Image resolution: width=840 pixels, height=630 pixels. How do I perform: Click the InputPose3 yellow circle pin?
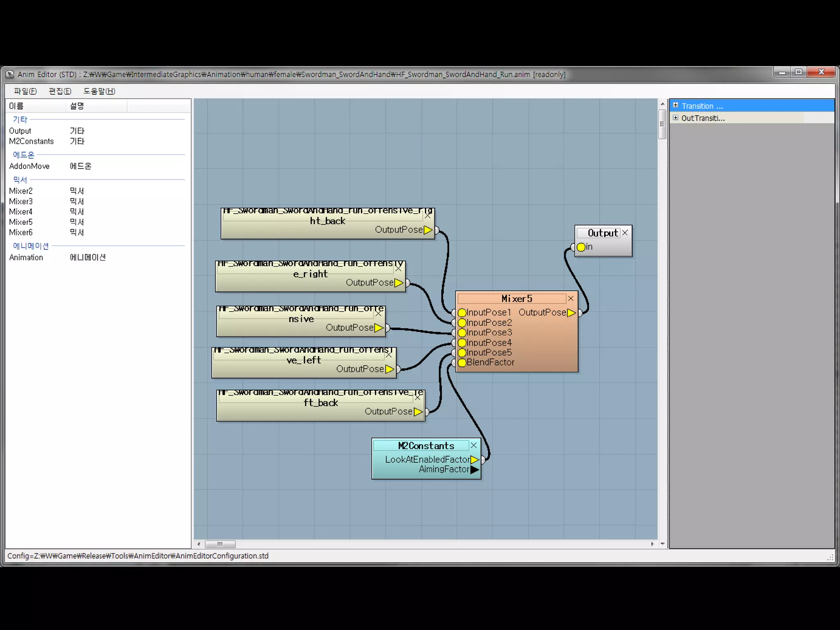(x=462, y=333)
